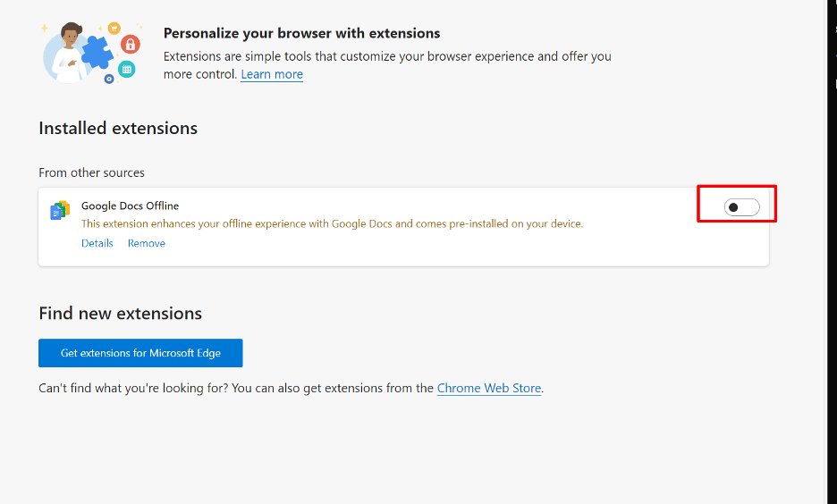The height and width of the screenshot is (504, 837).
Task: Open the Learn more link about extensions
Action: coord(272,74)
